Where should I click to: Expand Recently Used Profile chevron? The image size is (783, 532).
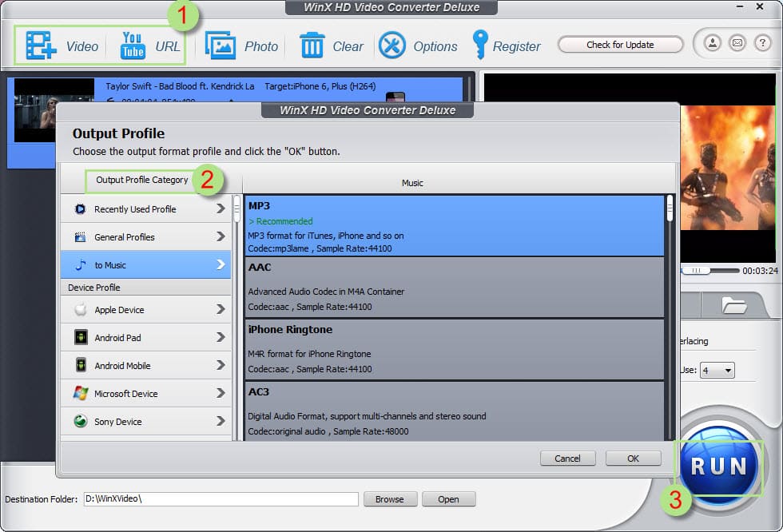pos(221,208)
